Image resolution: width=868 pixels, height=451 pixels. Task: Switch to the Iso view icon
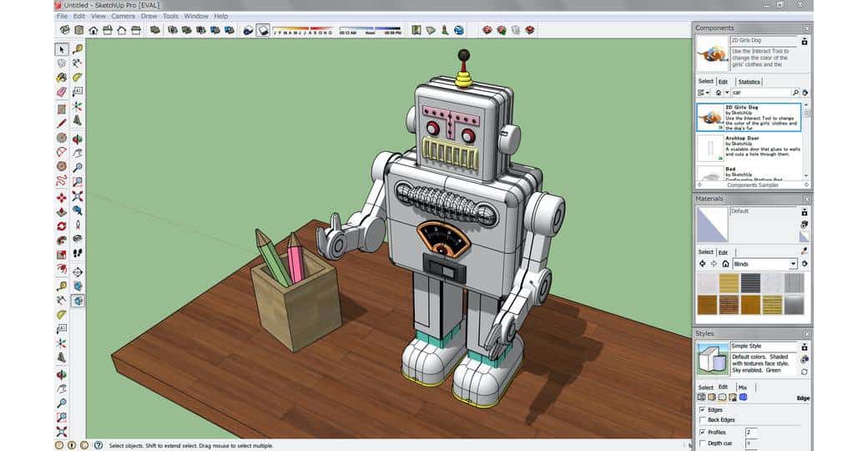point(65,30)
